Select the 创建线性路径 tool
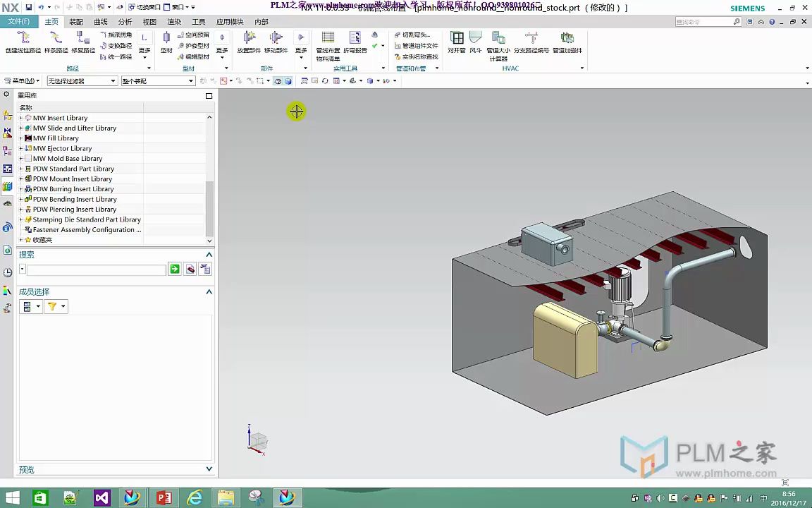 (23, 42)
